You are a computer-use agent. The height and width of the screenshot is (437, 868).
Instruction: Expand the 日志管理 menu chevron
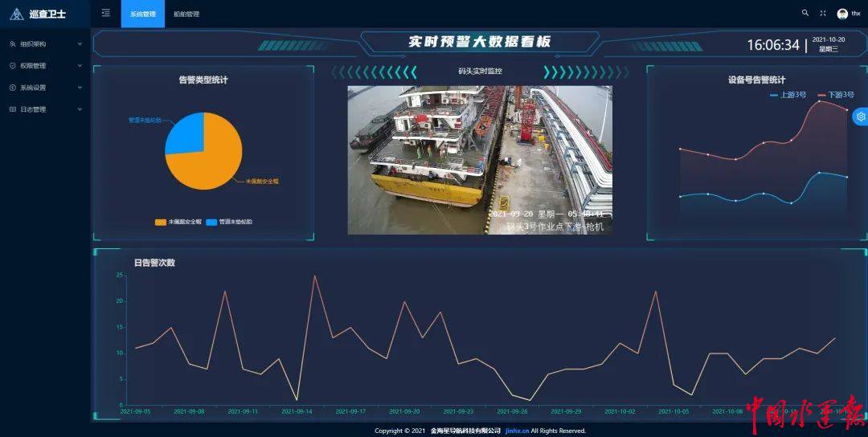pyautogui.click(x=80, y=109)
